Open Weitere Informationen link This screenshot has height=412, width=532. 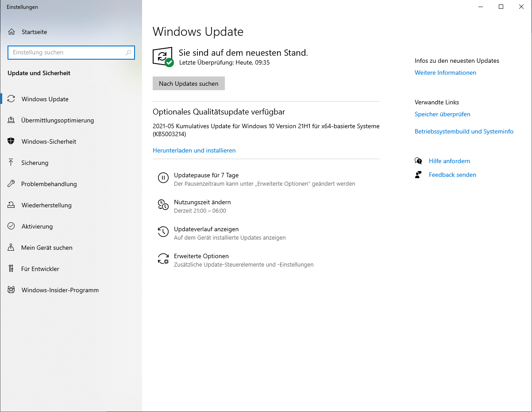point(445,72)
